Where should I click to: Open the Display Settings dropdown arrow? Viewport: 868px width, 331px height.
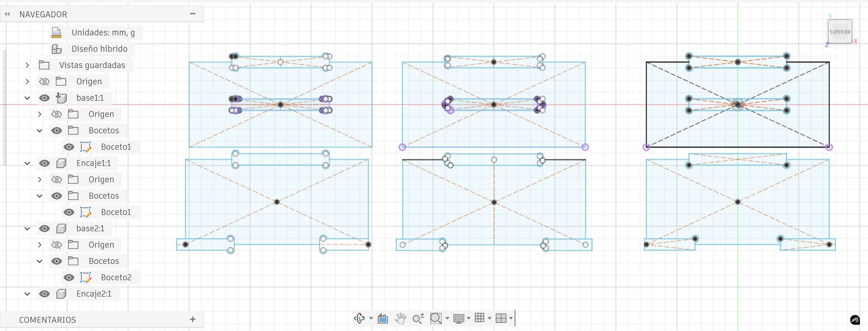469,318
